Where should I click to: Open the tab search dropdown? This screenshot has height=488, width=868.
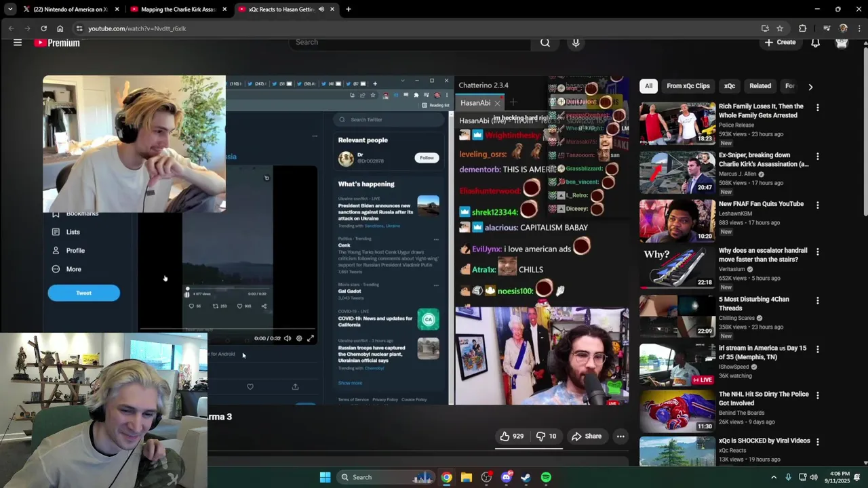[x=10, y=9]
